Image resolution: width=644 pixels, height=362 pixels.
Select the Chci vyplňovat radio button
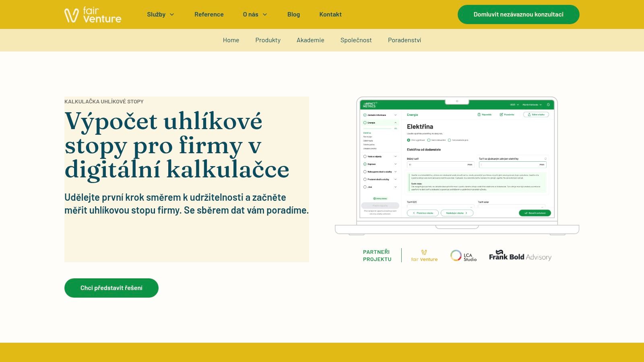tap(409, 140)
